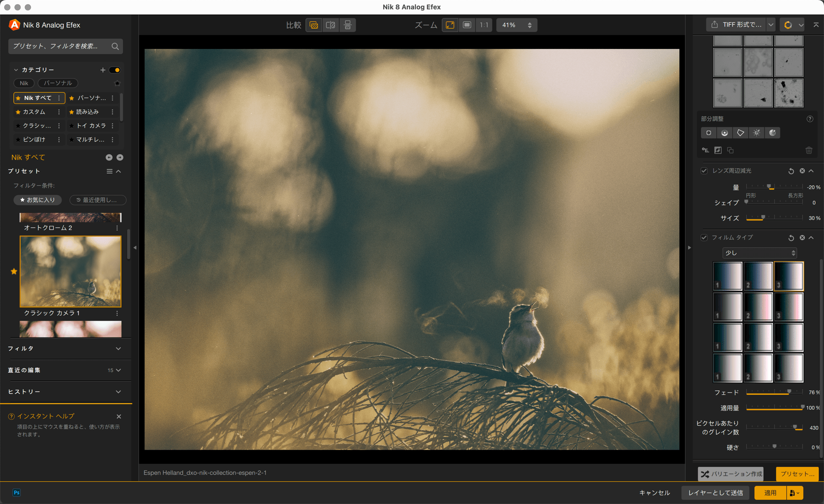
Task: Click the プリセット... save button
Action: 797,474
